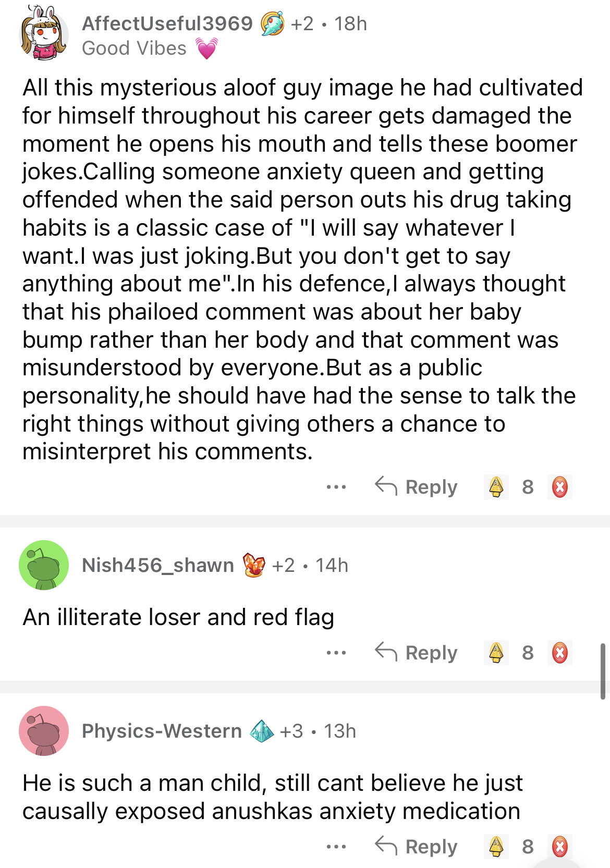Downvote Nish456_shawn's comment
The height and width of the screenshot is (868, 610).
[560, 653]
